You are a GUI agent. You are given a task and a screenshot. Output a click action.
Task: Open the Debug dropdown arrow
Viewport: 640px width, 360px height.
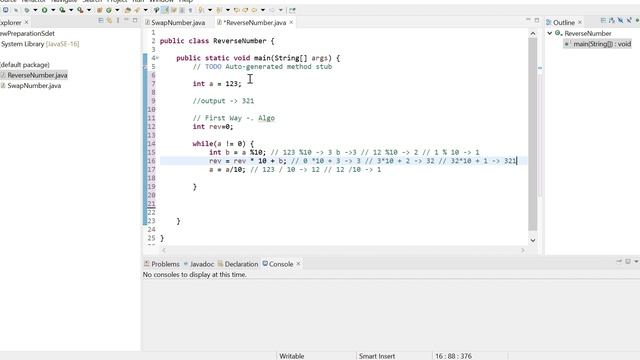click(35, 10)
